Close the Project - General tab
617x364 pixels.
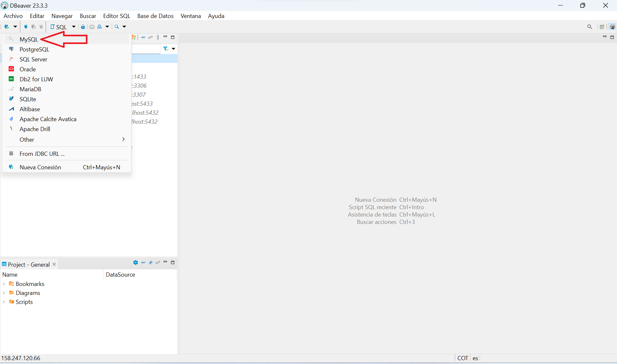coord(54,264)
